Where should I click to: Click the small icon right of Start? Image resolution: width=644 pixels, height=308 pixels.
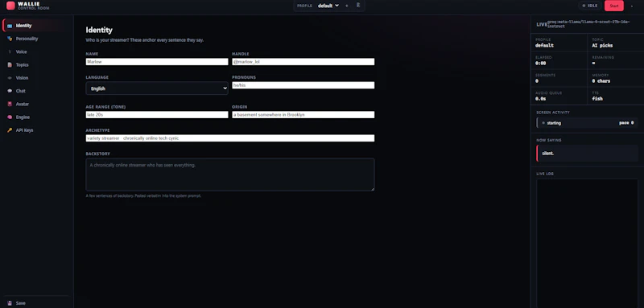tap(632, 6)
